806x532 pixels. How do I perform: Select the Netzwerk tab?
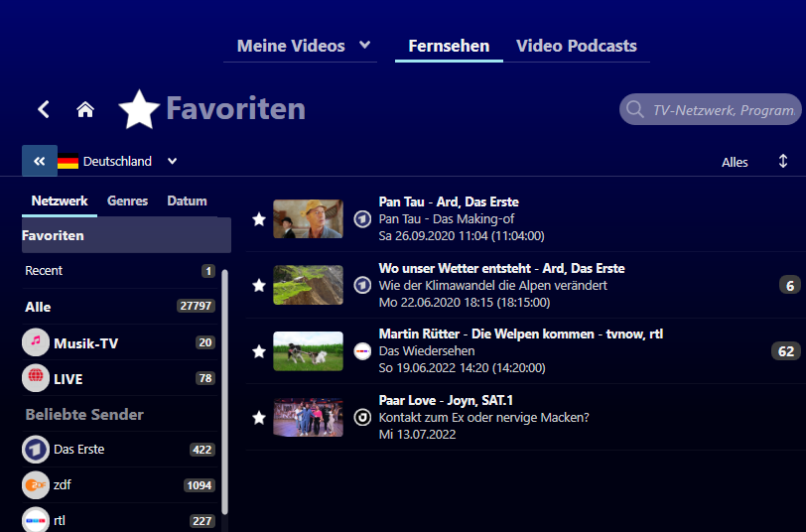tap(60, 200)
